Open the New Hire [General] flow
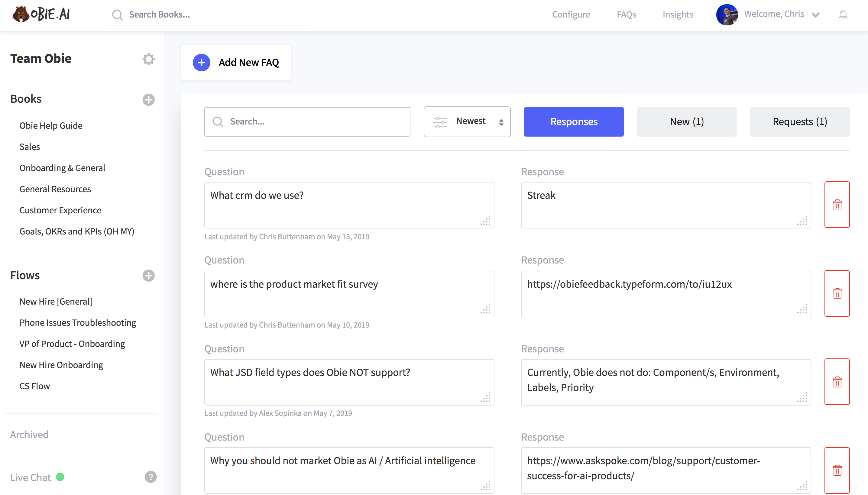Image resolution: width=868 pixels, height=495 pixels. tap(56, 302)
